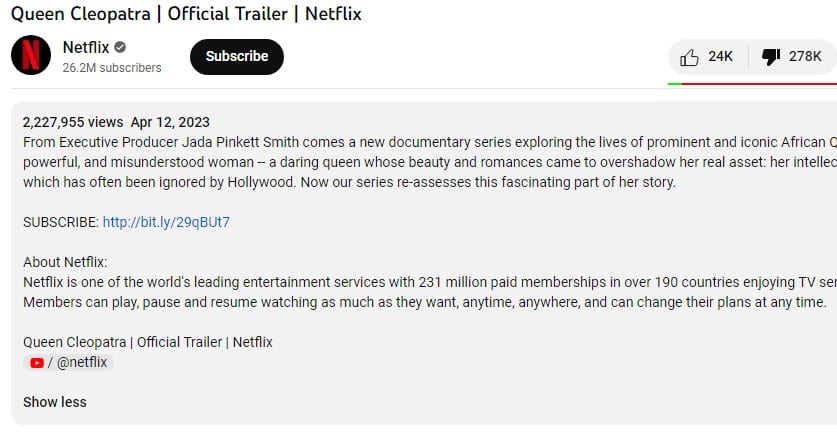Click the thumbs-up like icon
Viewport: 837px width, 440px height.
pyautogui.click(x=689, y=57)
